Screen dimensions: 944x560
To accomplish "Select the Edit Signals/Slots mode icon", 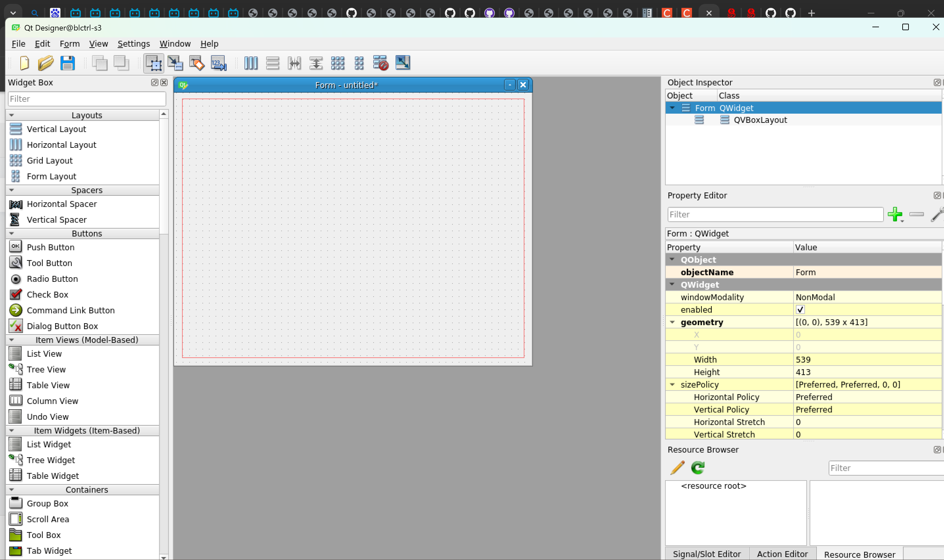I will coord(175,63).
